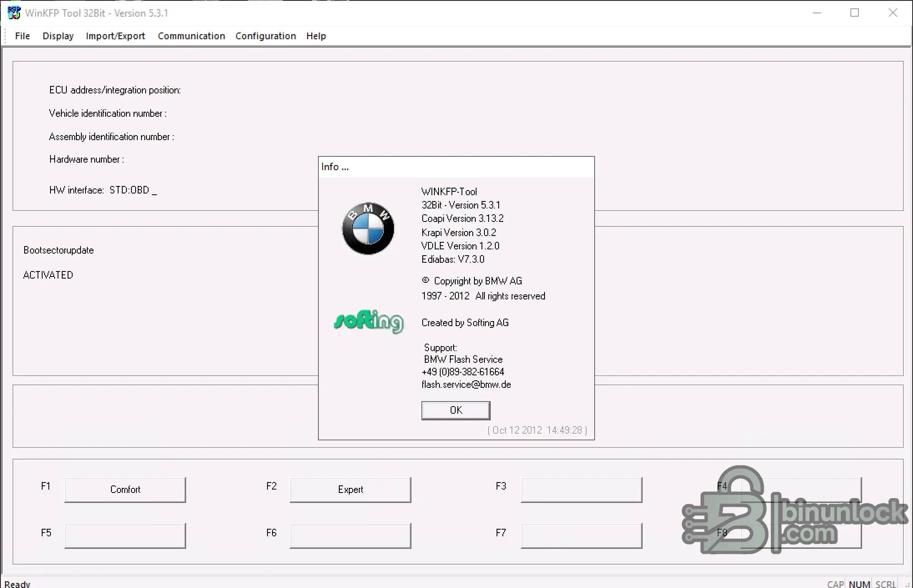Click the 'Krapi Version 3.0.2' line
The height and width of the screenshot is (588, 913).
click(x=459, y=232)
